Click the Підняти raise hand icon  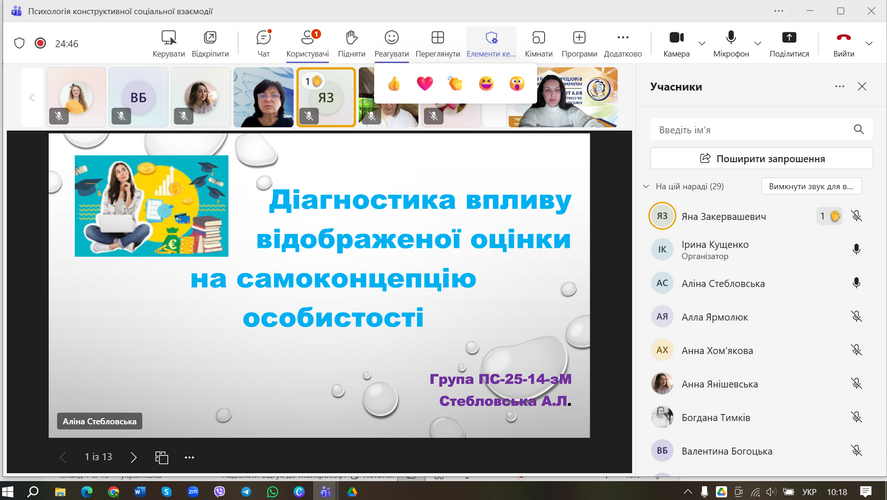pyautogui.click(x=351, y=43)
